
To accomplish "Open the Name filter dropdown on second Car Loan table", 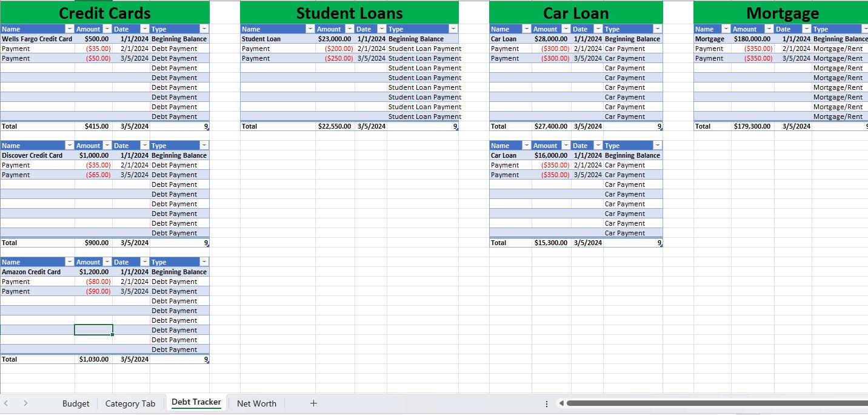I will pyautogui.click(x=526, y=145).
